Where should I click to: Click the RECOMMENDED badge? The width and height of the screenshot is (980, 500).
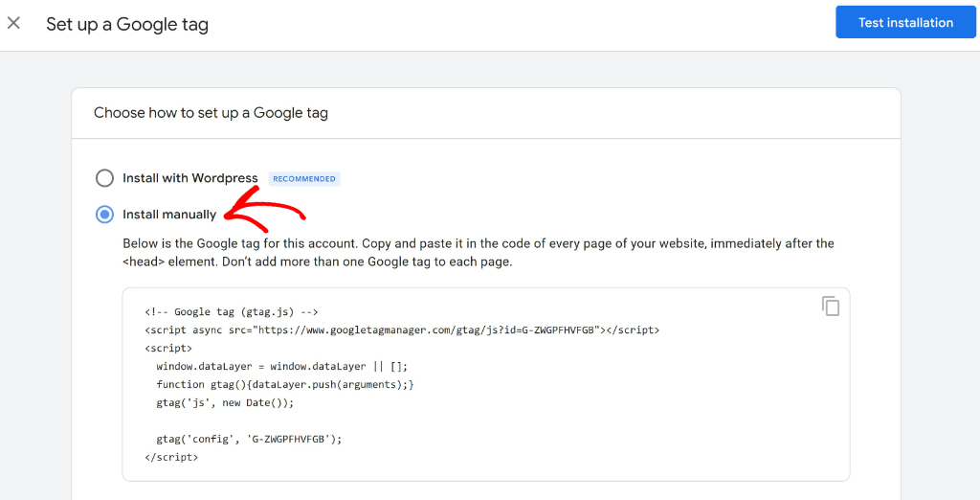[304, 179]
